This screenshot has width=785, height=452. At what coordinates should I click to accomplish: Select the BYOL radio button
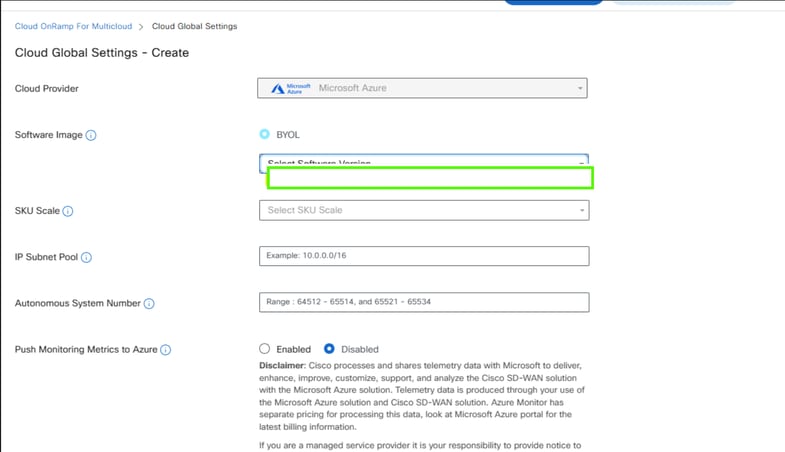click(264, 134)
